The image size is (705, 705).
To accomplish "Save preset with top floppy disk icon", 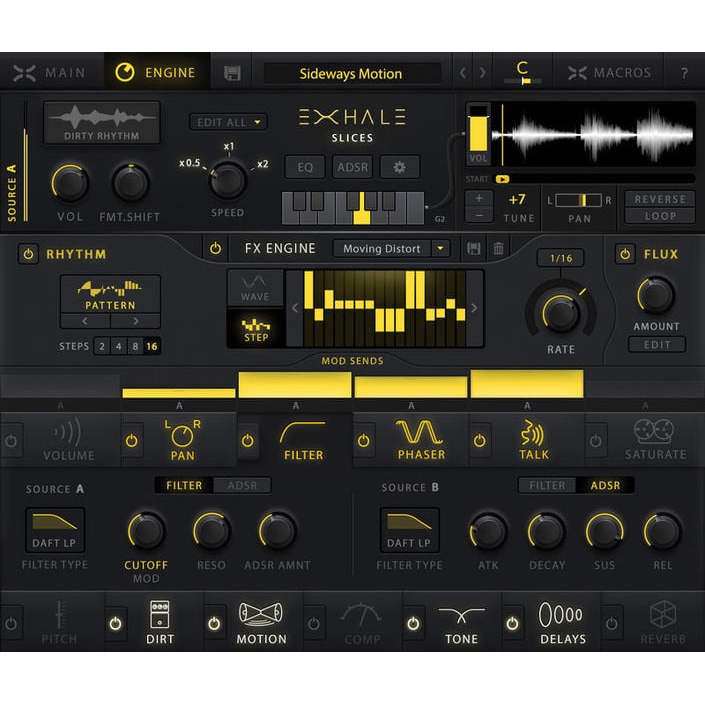I will pos(232,73).
